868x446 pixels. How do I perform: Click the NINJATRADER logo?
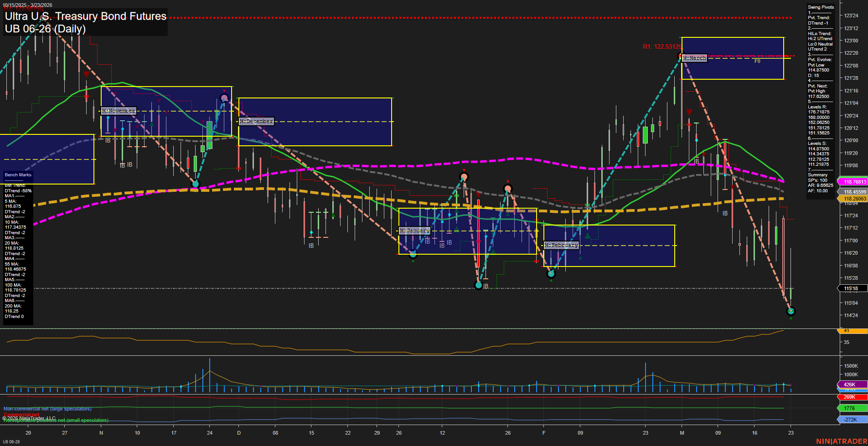coord(841,440)
